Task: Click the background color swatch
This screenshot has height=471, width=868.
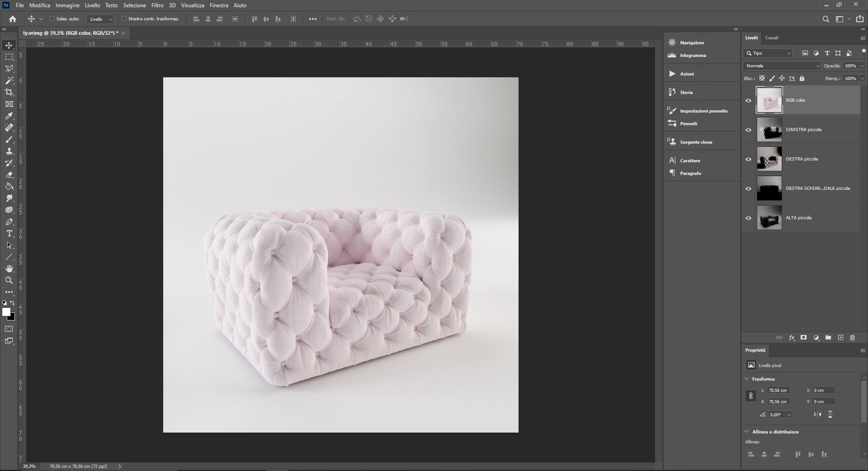Action: point(12,318)
